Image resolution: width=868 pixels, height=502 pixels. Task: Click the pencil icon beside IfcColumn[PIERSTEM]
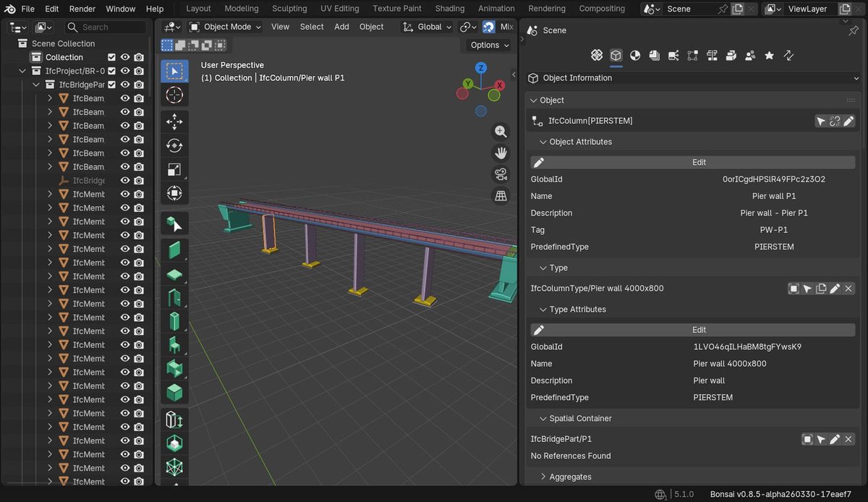click(x=848, y=121)
